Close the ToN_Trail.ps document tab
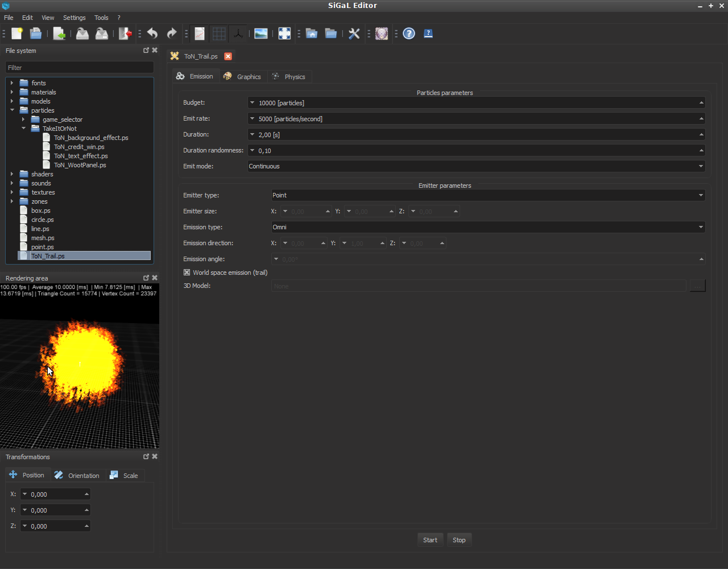 click(228, 56)
